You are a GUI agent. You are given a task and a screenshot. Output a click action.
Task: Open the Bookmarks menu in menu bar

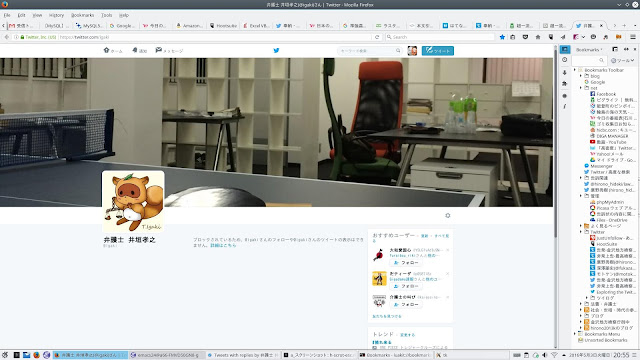[82, 15]
